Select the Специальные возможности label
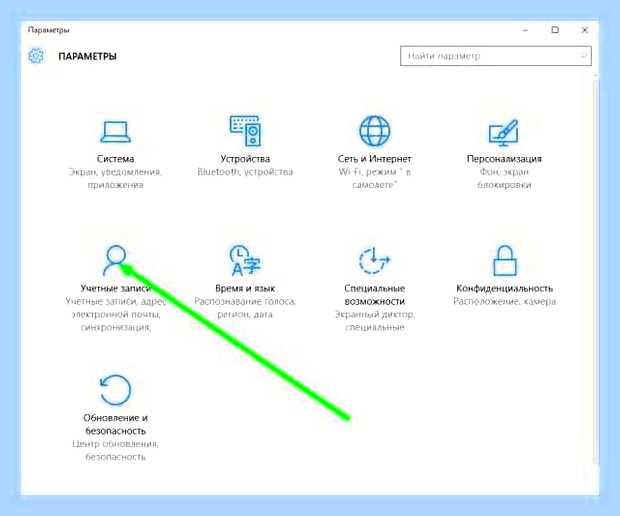 [374, 295]
